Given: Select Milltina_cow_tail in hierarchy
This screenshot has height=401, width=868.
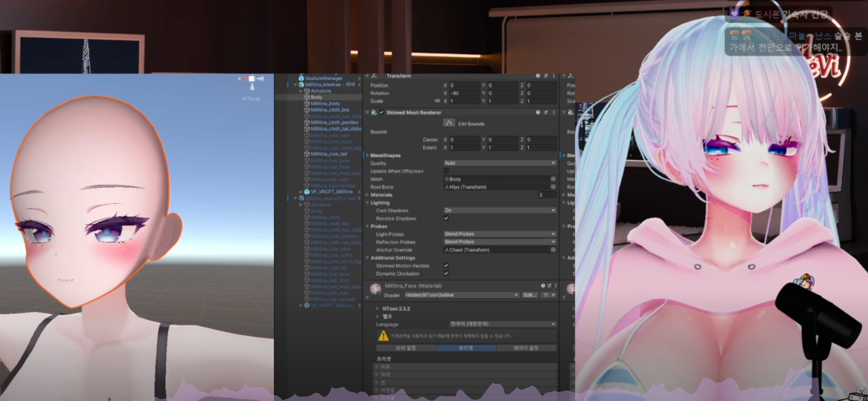Looking at the screenshot, I should coord(329,154).
